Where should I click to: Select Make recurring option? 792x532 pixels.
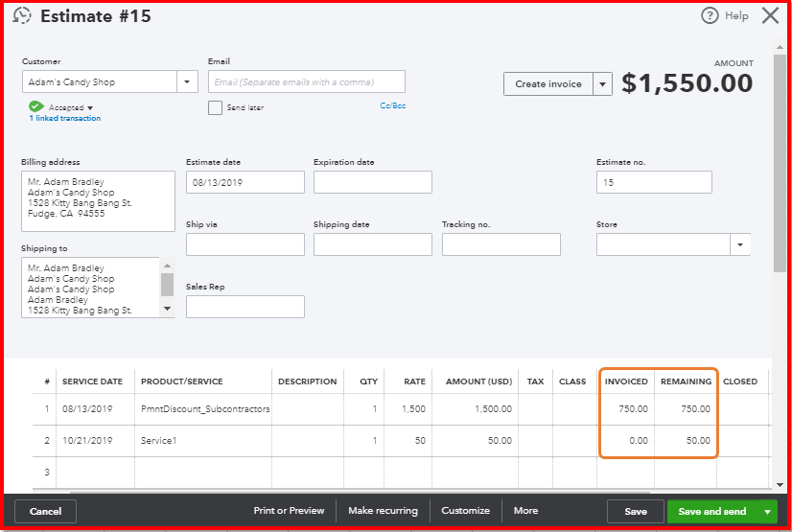click(383, 511)
